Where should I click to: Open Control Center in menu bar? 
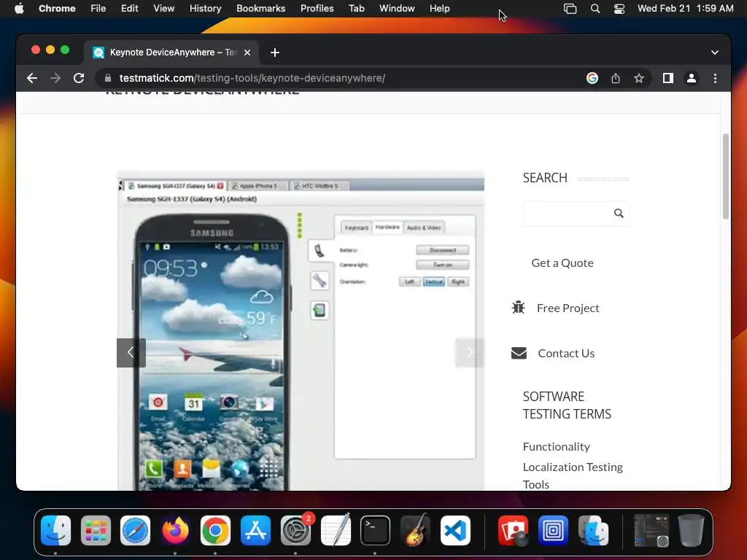(x=619, y=9)
